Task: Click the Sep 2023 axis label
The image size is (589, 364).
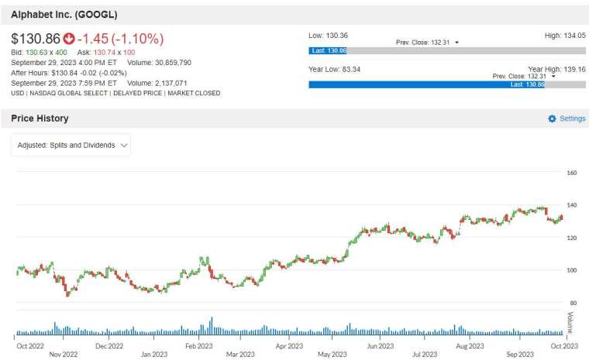Action: pos(520,354)
